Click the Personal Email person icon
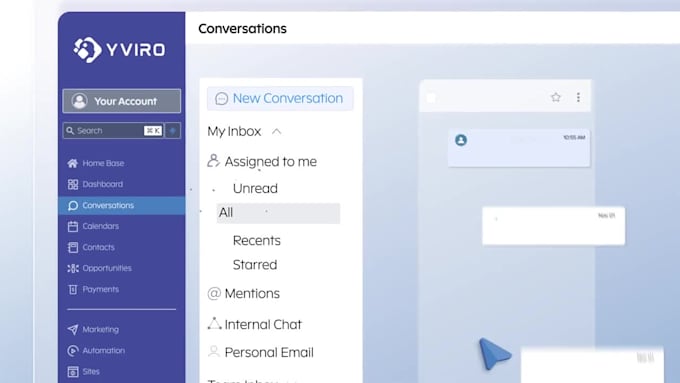Viewport: 680px width, 383px height. (213, 352)
